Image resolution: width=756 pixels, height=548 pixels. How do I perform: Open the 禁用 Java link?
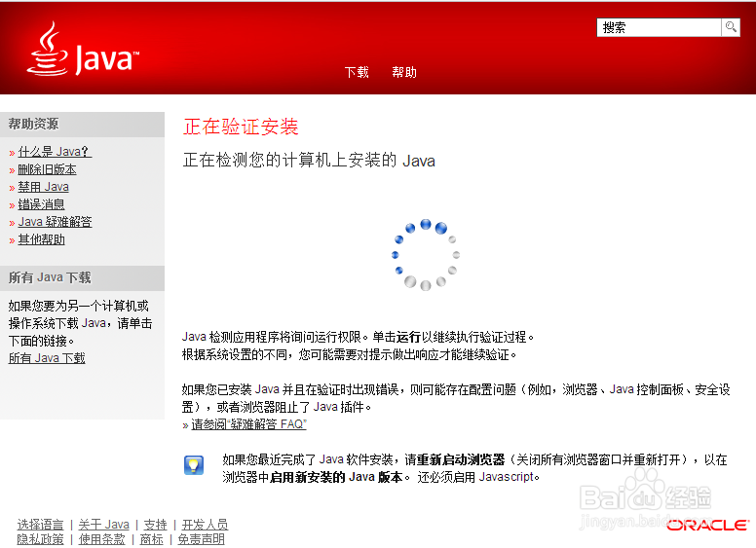point(44,187)
